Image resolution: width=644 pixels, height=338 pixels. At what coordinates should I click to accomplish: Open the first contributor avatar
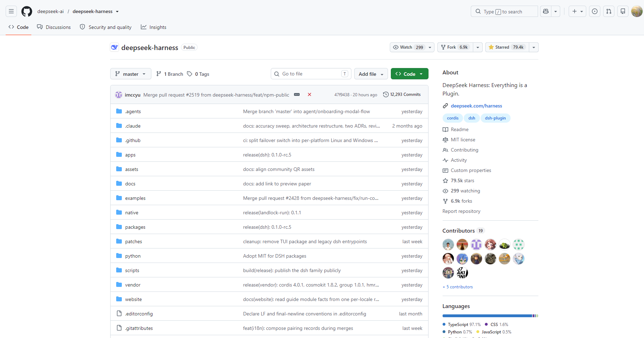(x=448, y=245)
